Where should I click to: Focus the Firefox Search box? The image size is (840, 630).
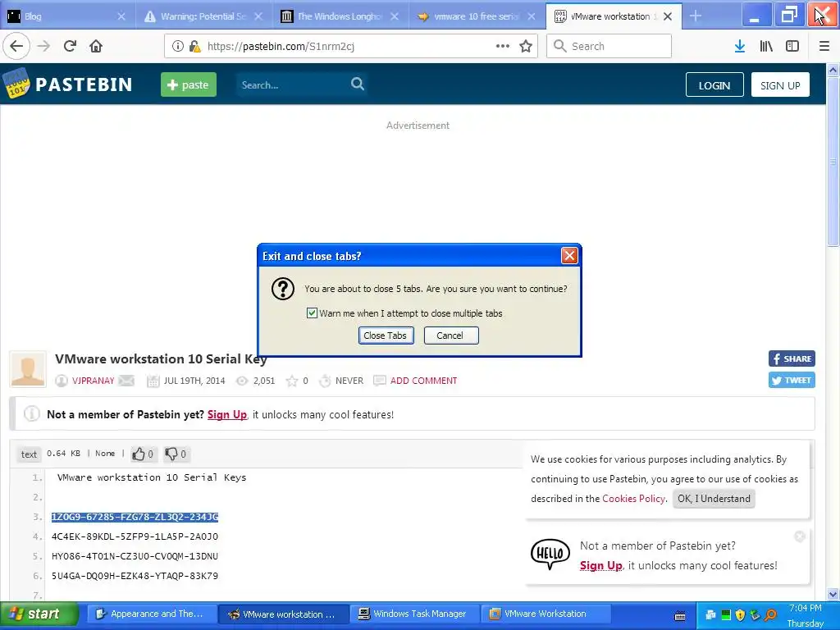609,46
